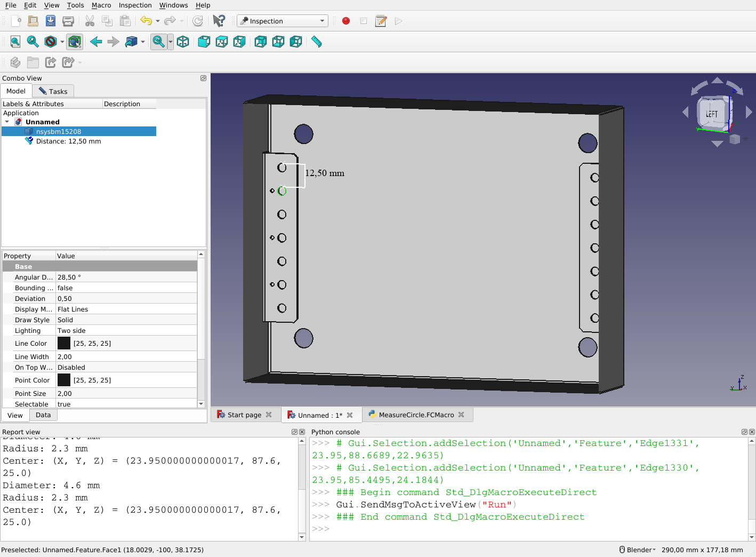Image resolution: width=756 pixels, height=557 pixels.
Task: Click Fit Selection magnifier icon
Action: coord(33,42)
